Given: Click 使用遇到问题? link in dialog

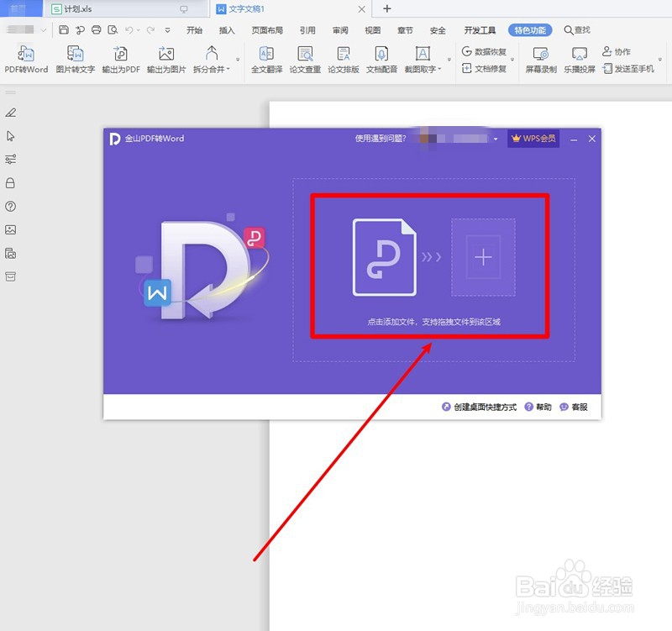Looking at the screenshot, I should tap(381, 139).
